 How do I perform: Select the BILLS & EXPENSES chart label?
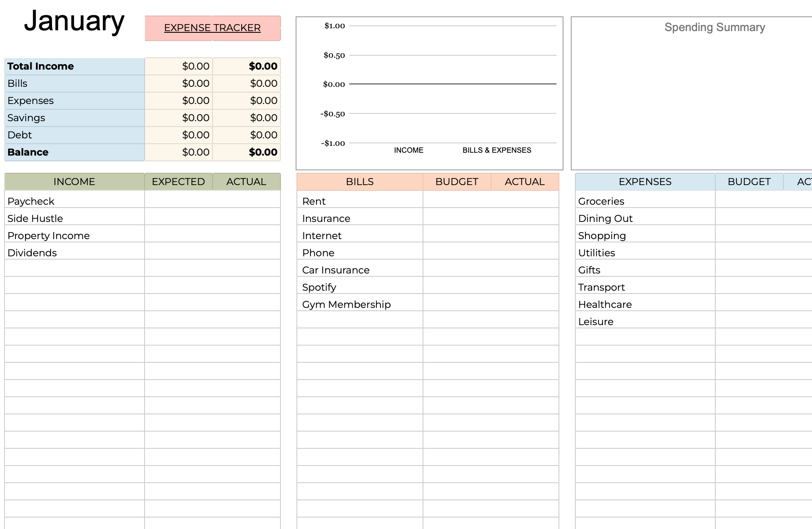(x=497, y=150)
